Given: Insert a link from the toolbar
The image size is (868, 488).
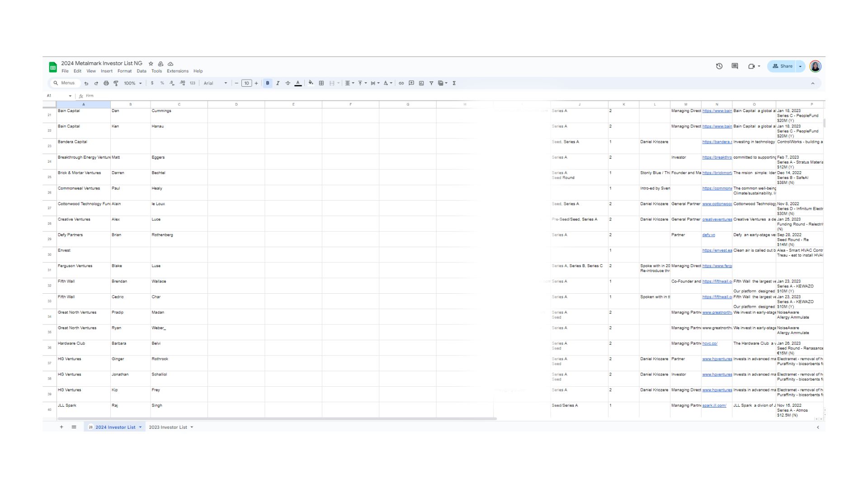Looking at the screenshot, I should click(401, 83).
